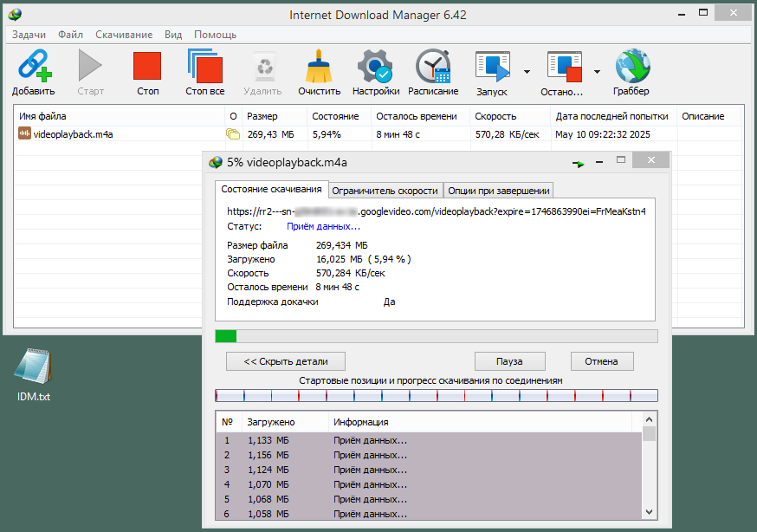Viewport: 757px width, 532px height.
Task: Click the Стоп все toolbar icon
Action: [204, 67]
